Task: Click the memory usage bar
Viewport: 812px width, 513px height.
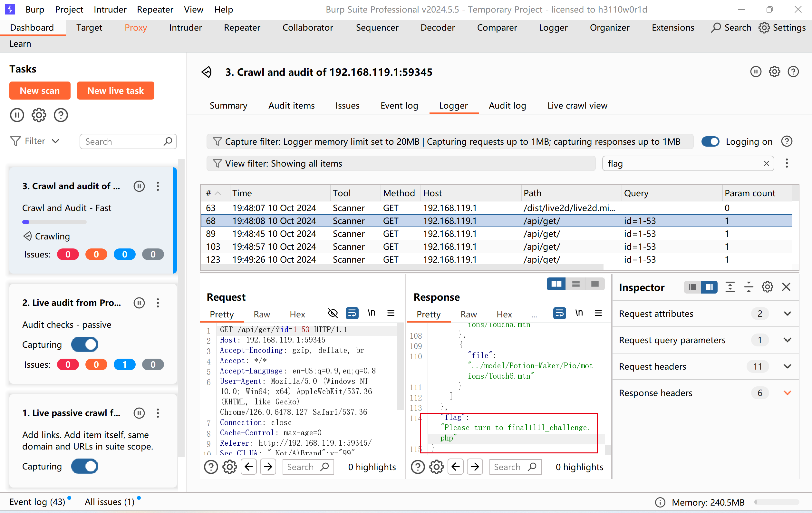Action: (x=777, y=502)
